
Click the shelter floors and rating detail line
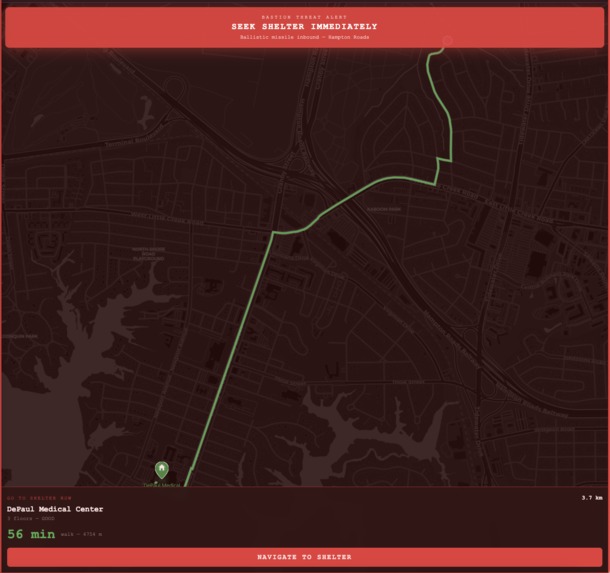point(31,519)
